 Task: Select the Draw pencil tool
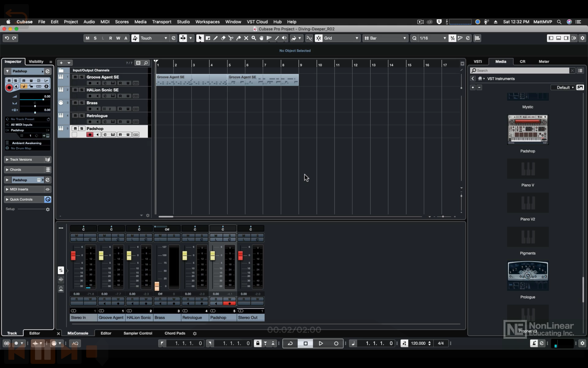pos(215,38)
